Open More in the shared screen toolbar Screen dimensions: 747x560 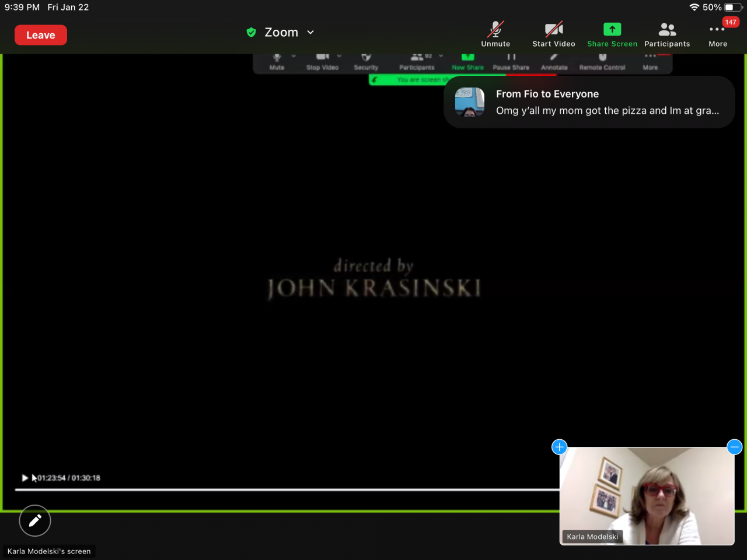(x=651, y=61)
